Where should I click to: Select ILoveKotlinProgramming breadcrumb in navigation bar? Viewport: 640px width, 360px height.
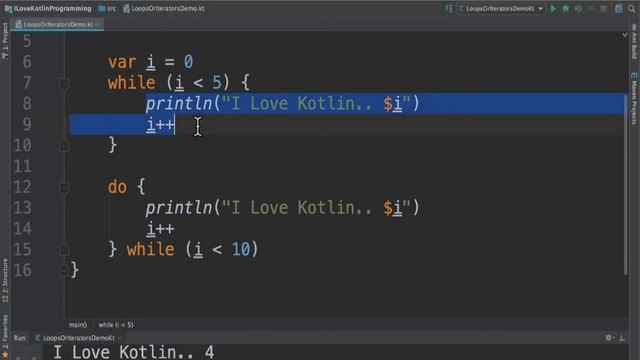[x=48, y=8]
